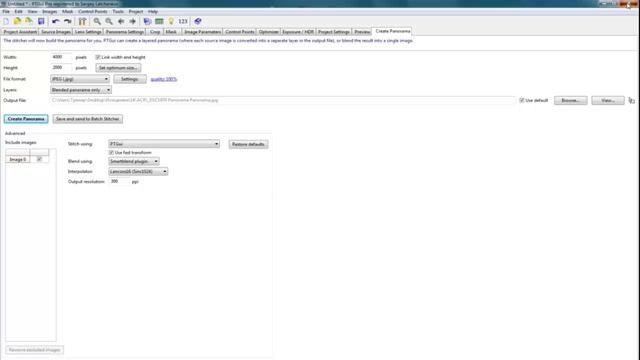Click the first magnifier zoom icon
This screenshot has width=640, height=360.
pos(97,21)
